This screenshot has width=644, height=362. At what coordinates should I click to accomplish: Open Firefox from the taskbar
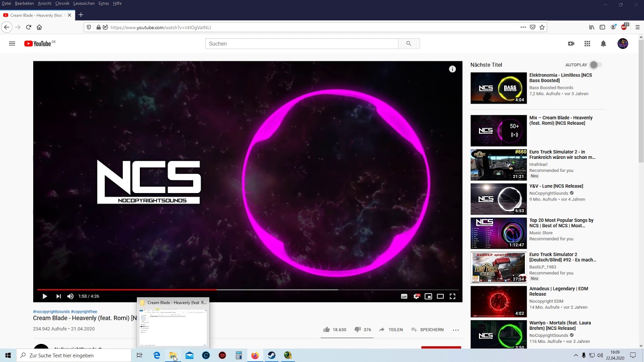point(255,355)
